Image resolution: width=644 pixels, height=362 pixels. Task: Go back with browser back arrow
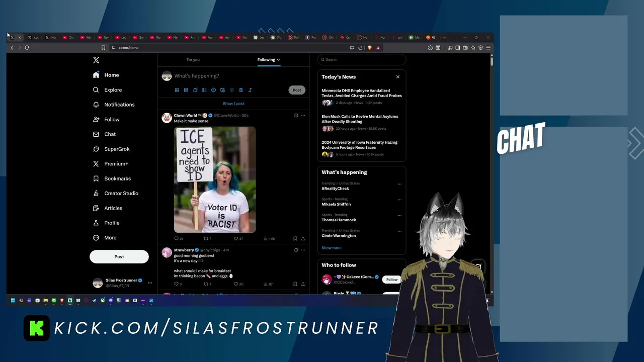pyautogui.click(x=12, y=48)
